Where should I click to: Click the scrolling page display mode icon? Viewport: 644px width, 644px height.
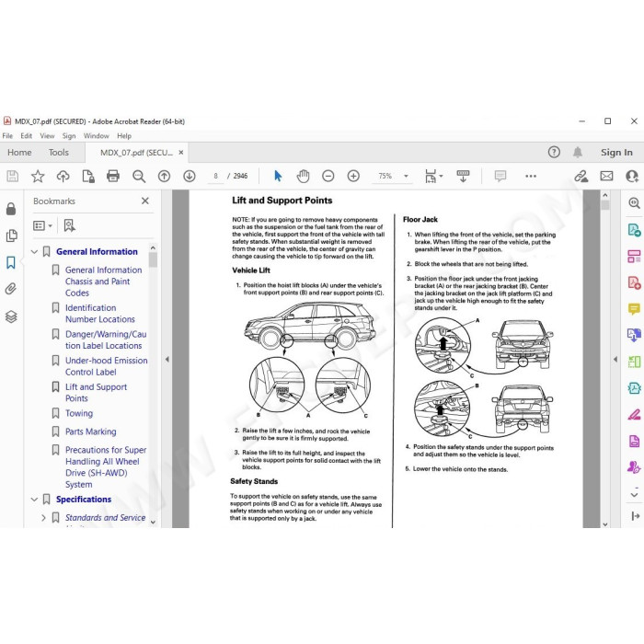click(463, 177)
